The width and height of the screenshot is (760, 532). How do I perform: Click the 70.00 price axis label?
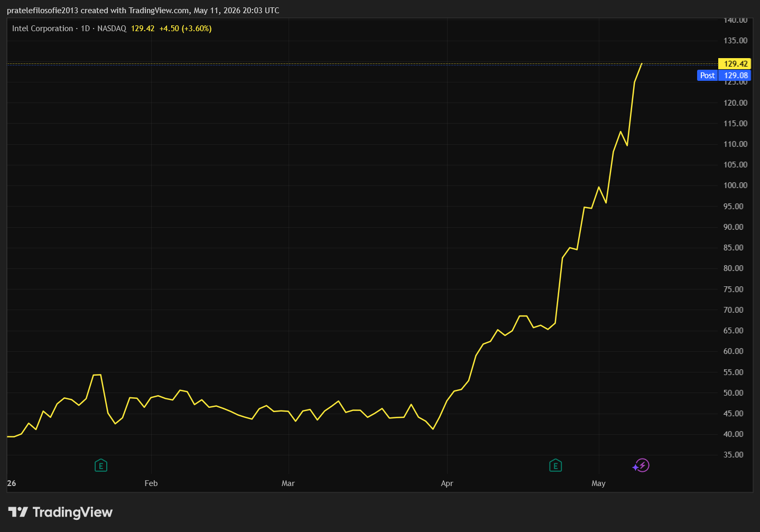(733, 310)
